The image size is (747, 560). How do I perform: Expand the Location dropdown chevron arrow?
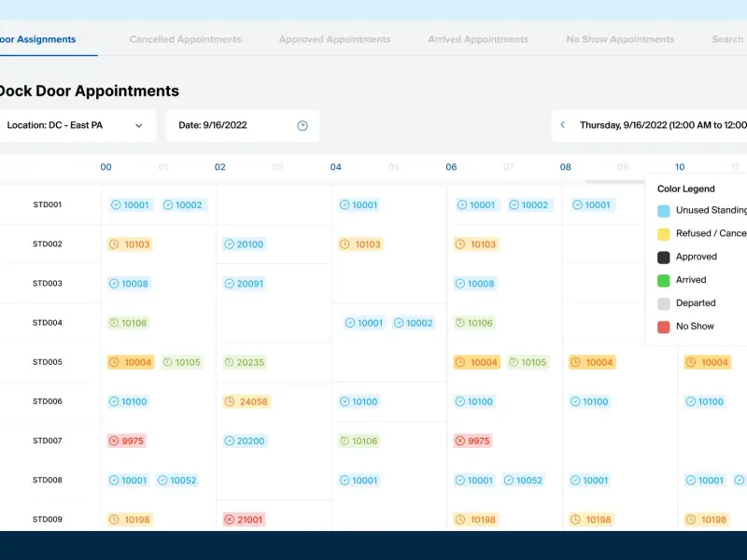pos(139,126)
